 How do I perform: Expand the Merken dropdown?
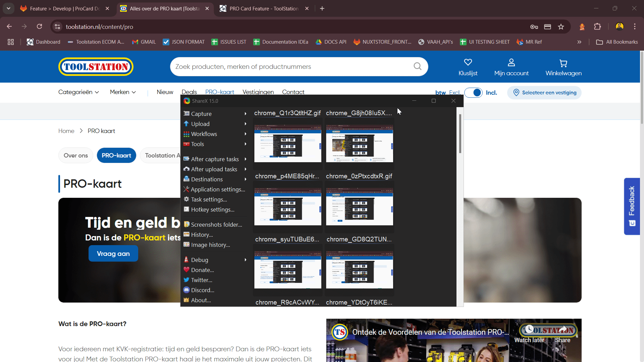pos(123,92)
